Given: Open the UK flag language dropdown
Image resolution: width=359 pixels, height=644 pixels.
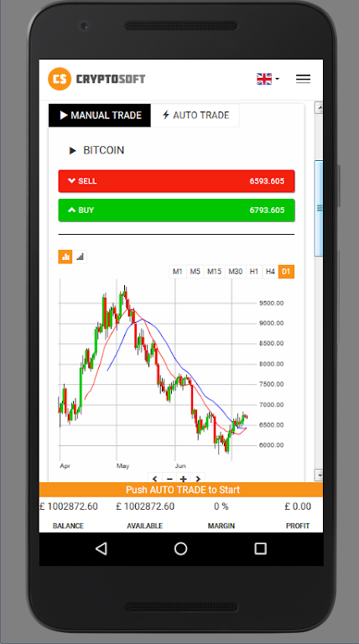Looking at the screenshot, I should (x=268, y=79).
